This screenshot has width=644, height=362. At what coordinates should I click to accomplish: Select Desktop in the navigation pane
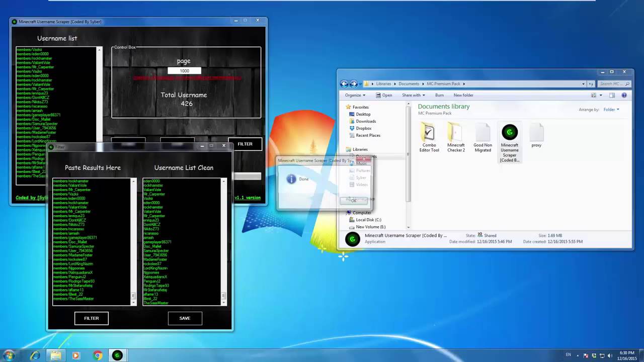click(x=363, y=114)
